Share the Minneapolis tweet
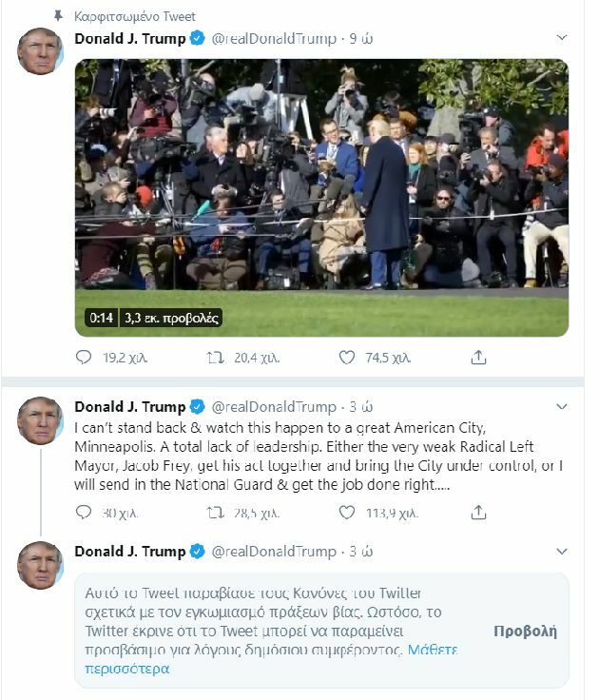This screenshot has height=700, width=599. 478,512
